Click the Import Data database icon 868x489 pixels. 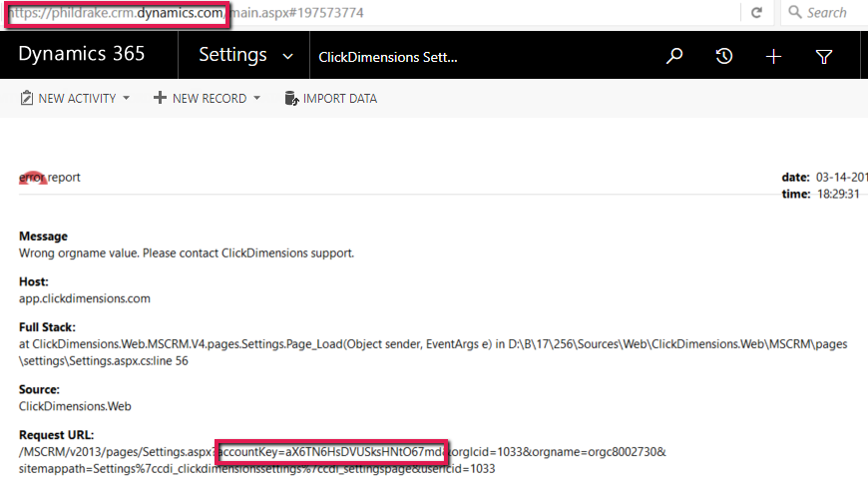pyautogui.click(x=291, y=98)
